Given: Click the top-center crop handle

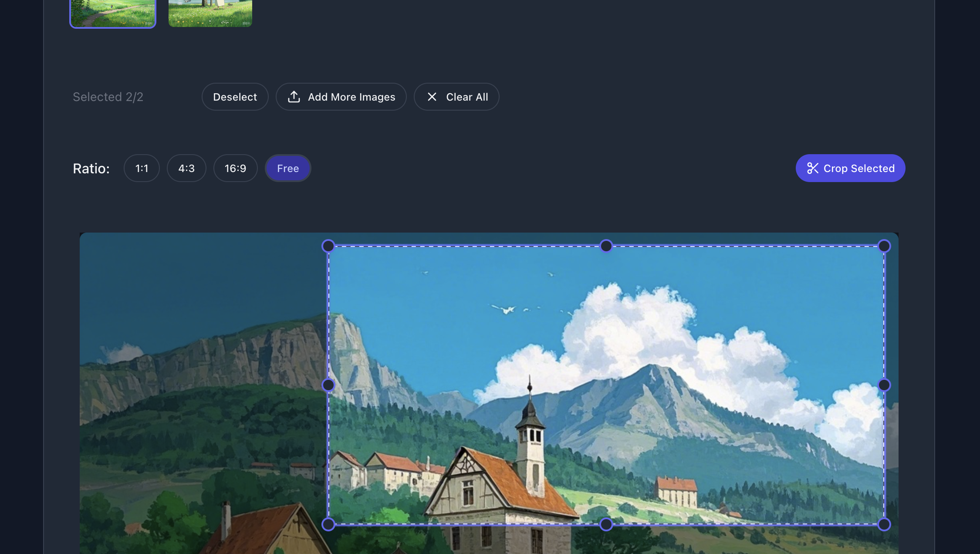Looking at the screenshot, I should [x=606, y=246].
